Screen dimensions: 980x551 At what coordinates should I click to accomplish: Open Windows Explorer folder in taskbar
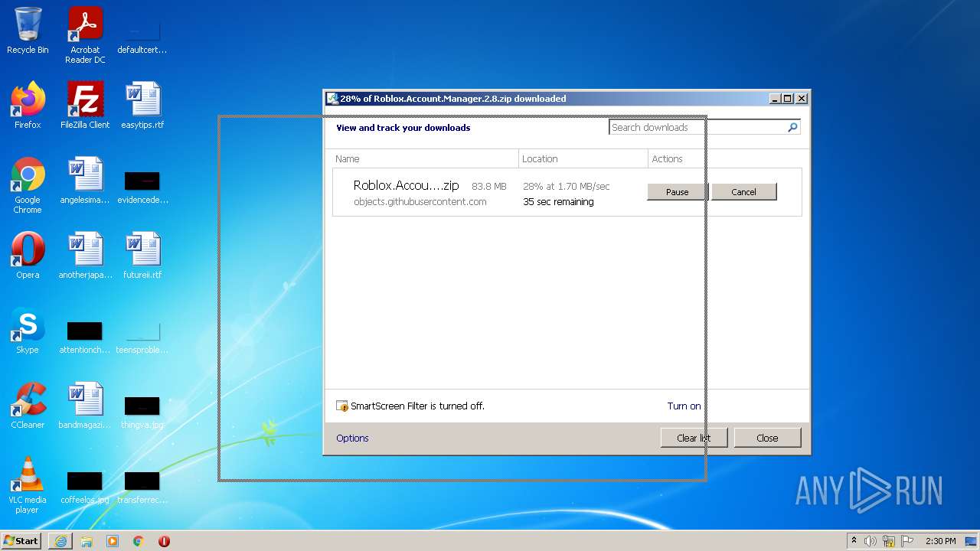pyautogui.click(x=87, y=541)
